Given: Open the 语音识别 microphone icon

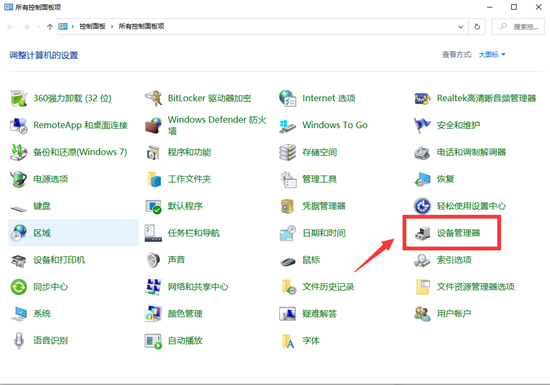Looking at the screenshot, I should coord(19,340).
